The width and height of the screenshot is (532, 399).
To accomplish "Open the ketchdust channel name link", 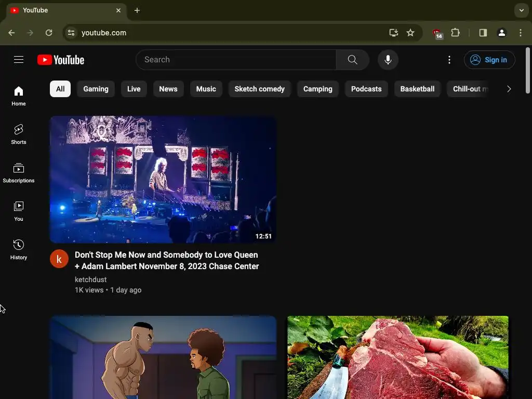I will tap(90, 280).
